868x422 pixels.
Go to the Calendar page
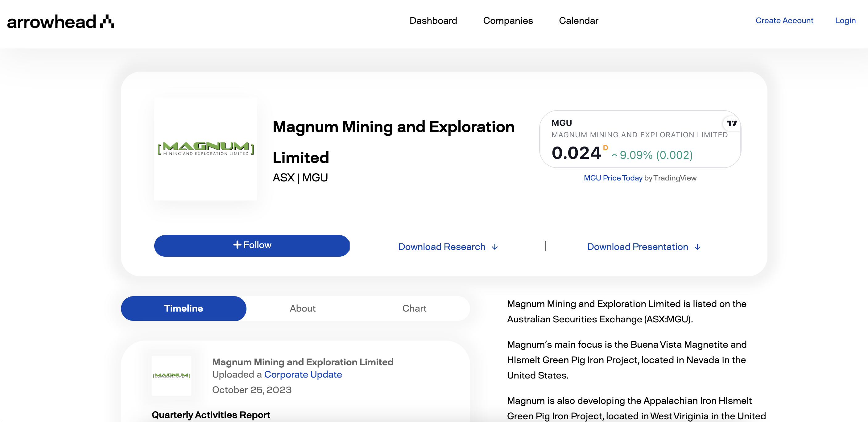tap(578, 21)
